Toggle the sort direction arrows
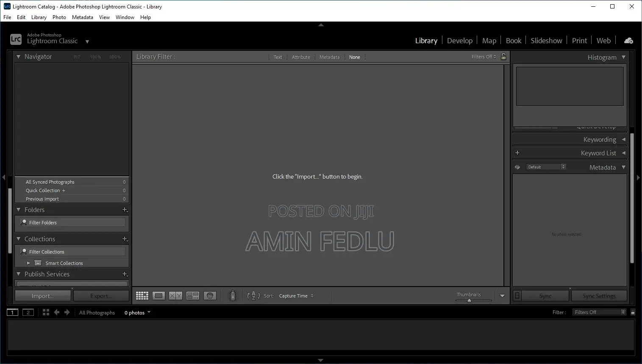The image size is (642, 364). (x=253, y=295)
